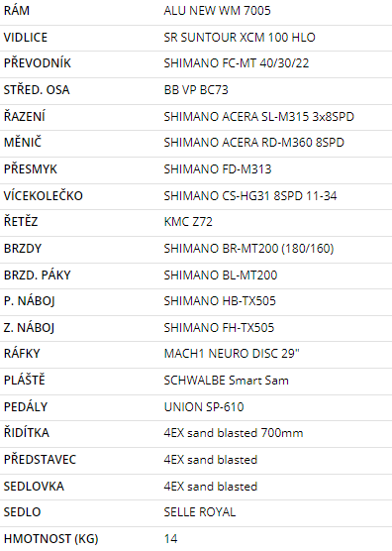Select the ALU NEW WM 7005 frame value

(217, 11)
